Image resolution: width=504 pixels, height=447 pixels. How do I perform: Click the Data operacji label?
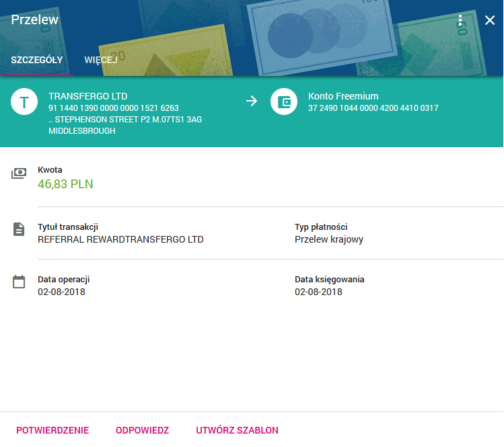(64, 280)
